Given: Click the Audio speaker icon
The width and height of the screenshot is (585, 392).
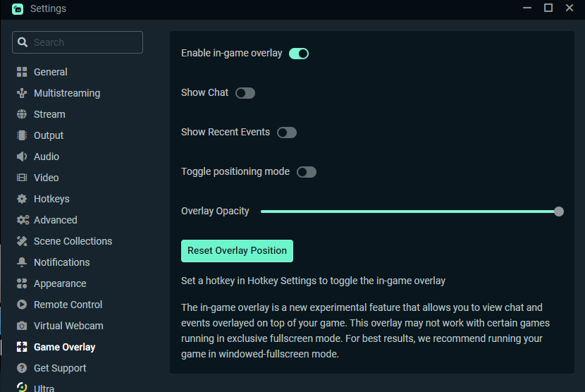Looking at the screenshot, I should coord(22,157).
